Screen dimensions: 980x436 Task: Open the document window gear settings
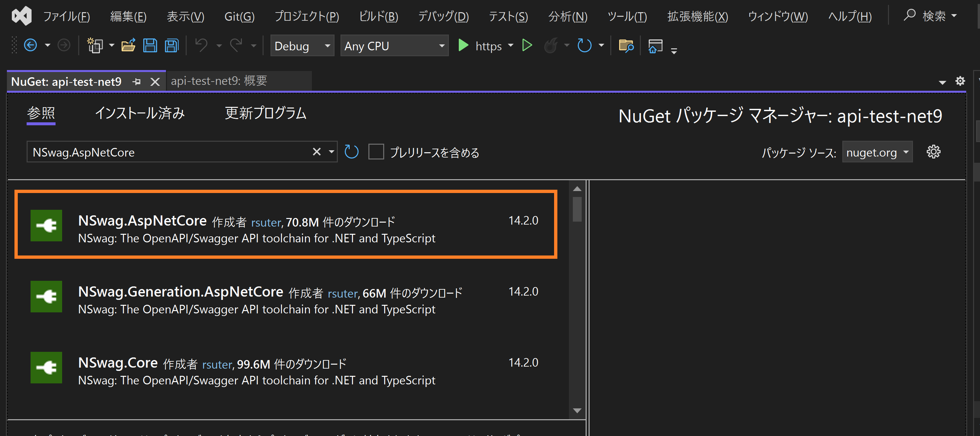pos(960,81)
